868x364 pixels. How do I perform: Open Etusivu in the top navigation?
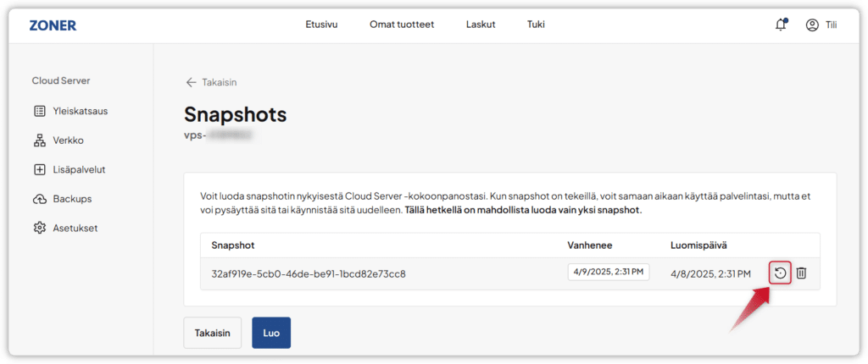click(321, 25)
